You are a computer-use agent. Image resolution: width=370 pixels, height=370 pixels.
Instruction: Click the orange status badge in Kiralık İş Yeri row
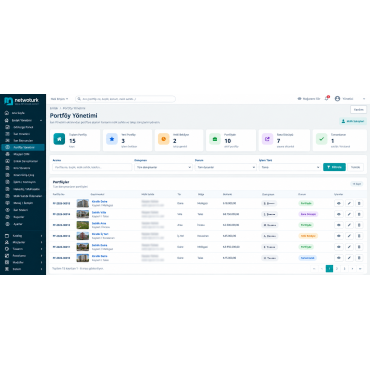point(308,236)
